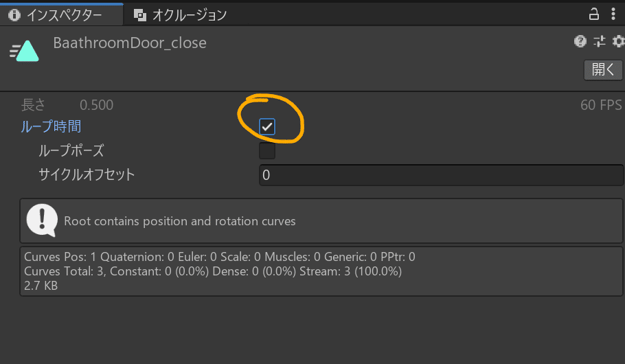Click the Root contains position curves message
625x364 pixels.
179,221
